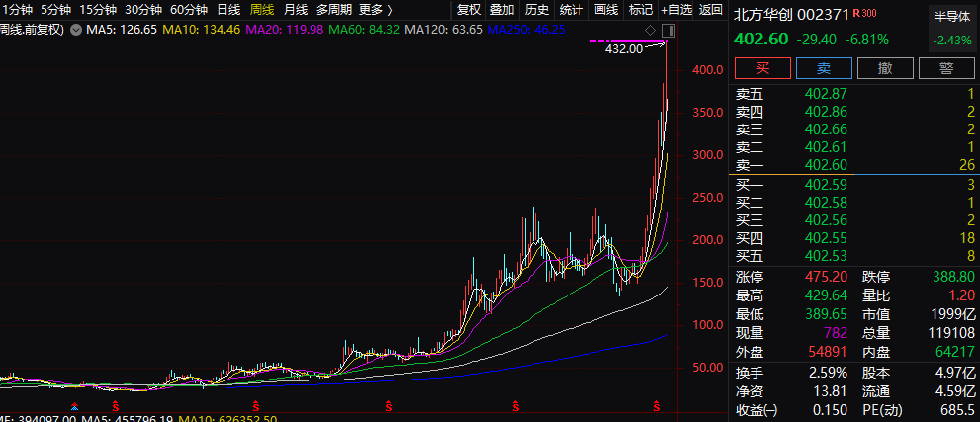Open the 更多 periods dropdown
980x422 pixels.
(376, 10)
